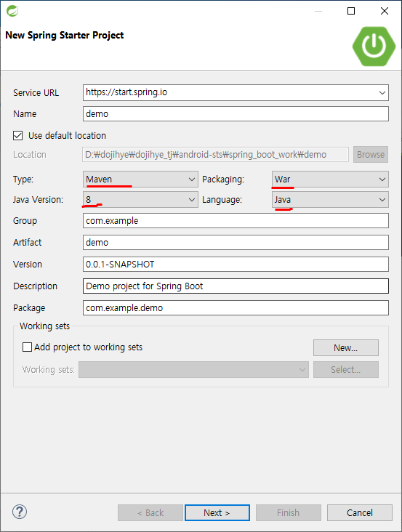Click the Service URL text https://start.spring.io
The width and height of the screenshot is (402, 532).
tap(126, 92)
